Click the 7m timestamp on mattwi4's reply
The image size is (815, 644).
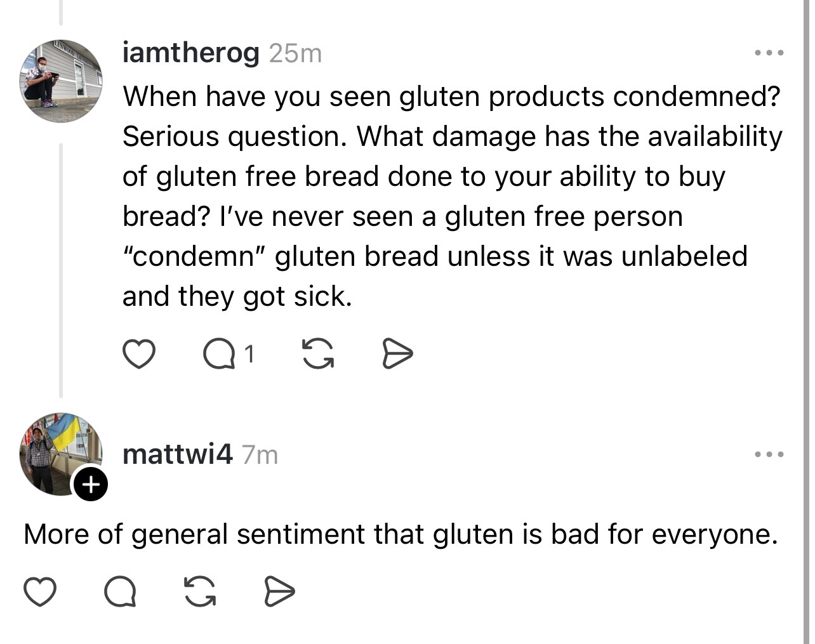(x=260, y=455)
